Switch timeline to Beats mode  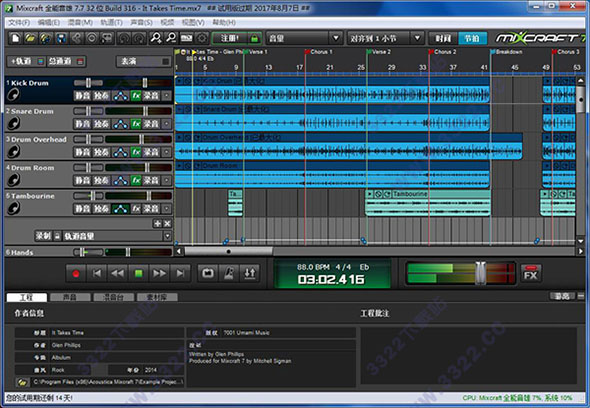(472, 38)
